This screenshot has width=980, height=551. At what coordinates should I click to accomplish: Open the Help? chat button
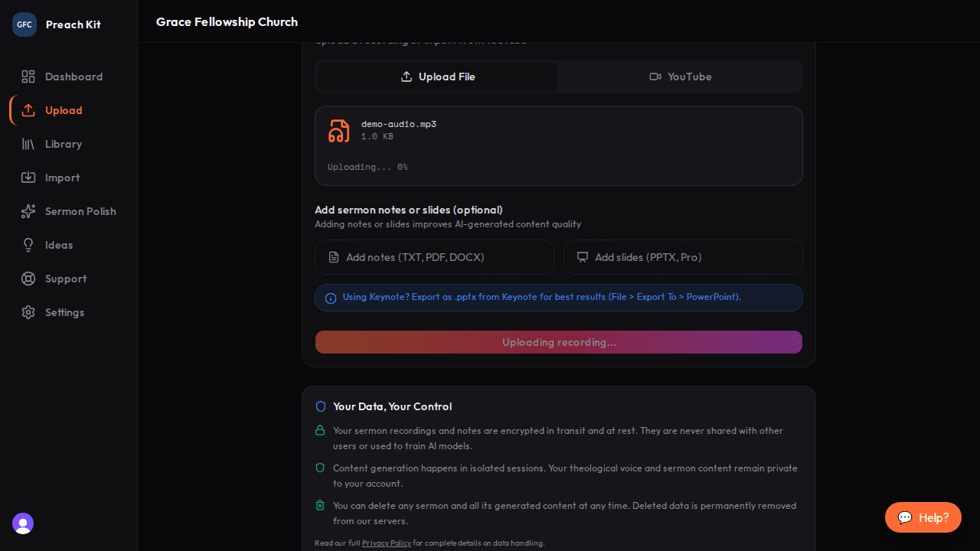pos(923,517)
